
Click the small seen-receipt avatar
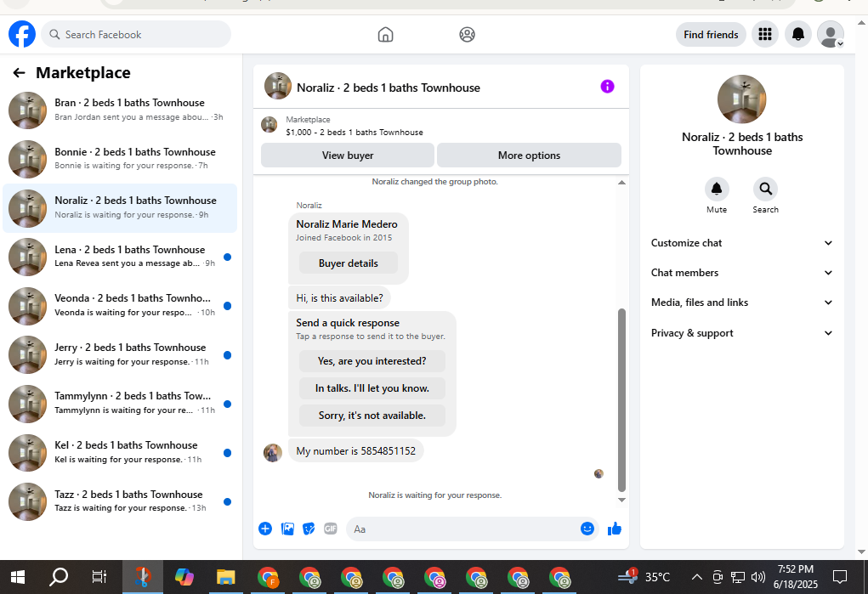599,474
